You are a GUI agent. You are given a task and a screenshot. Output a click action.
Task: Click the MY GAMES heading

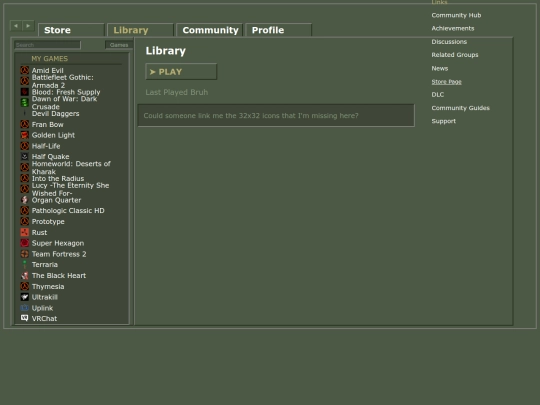pos(50,59)
